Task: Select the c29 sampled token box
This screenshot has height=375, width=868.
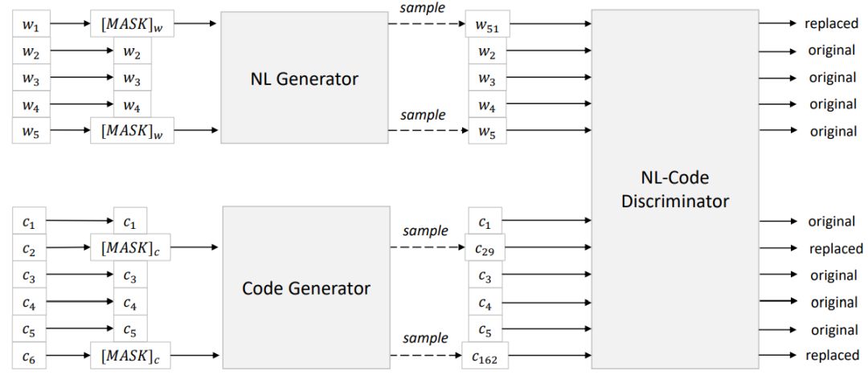Action: click(x=485, y=249)
